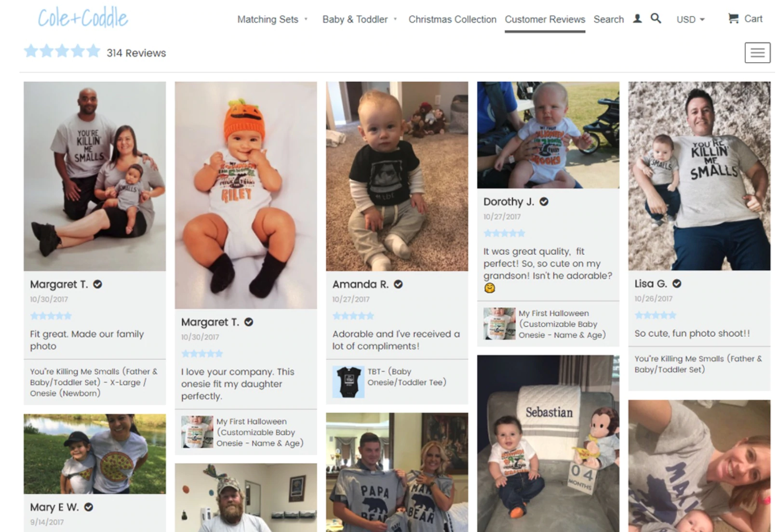The width and height of the screenshot is (778, 532).
Task: Click verified badge next to Dorothy J.
Action: [x=544, y=202]
